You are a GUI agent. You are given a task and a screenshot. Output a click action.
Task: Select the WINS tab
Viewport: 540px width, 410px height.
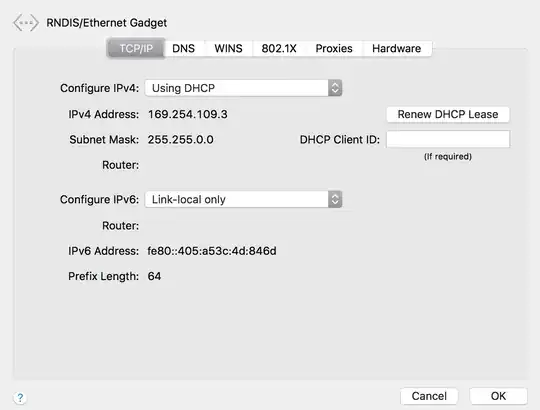click(228, 49)
